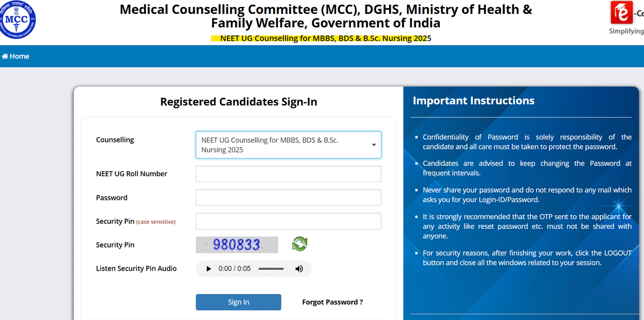Click the Medical Counselling Committee header title
644x320 pixels.
(x=326, y=16)
